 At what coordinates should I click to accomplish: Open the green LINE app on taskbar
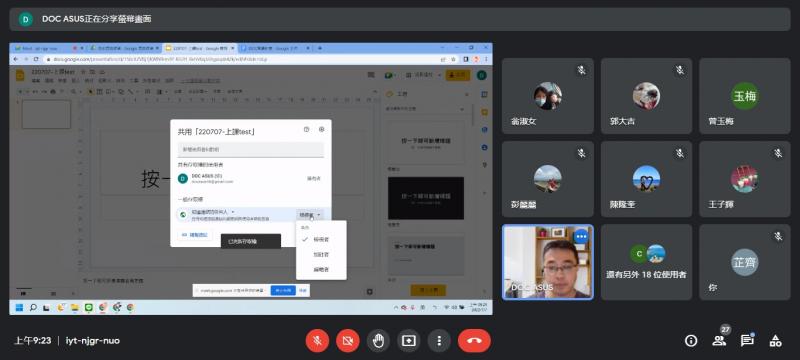click(89, 307)
